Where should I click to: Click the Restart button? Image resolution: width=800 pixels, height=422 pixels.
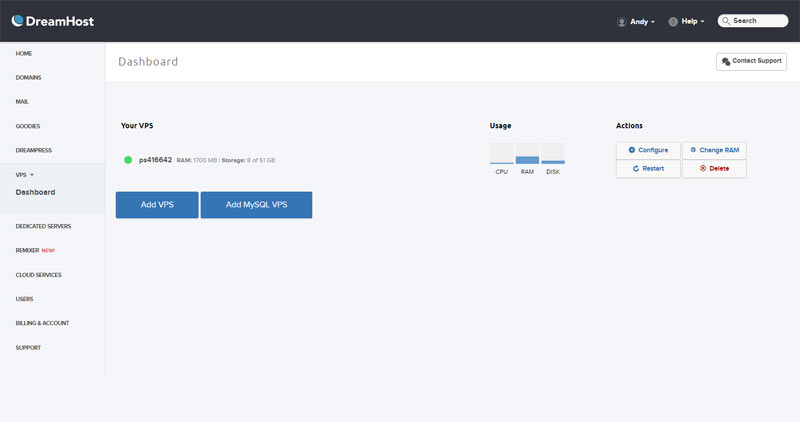click(648, 168)
